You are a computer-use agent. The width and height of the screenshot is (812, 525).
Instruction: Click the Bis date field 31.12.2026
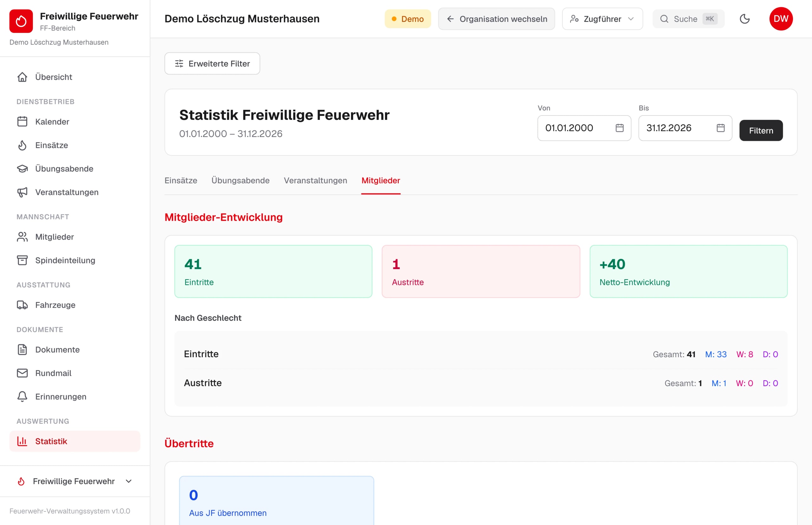(685, 128)
